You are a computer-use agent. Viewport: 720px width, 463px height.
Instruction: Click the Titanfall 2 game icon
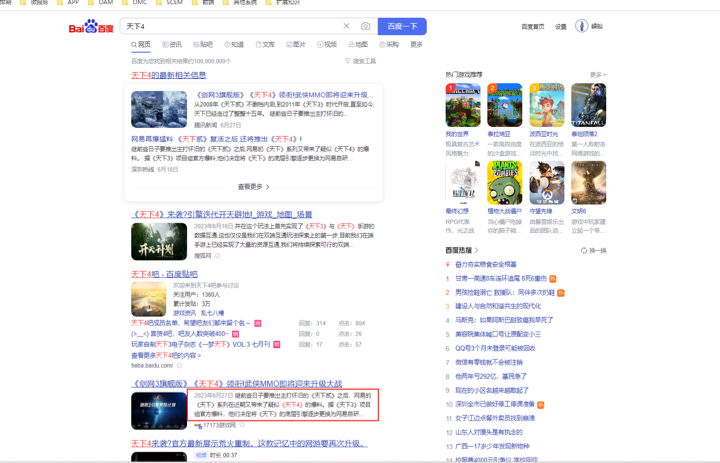(589, 105)
